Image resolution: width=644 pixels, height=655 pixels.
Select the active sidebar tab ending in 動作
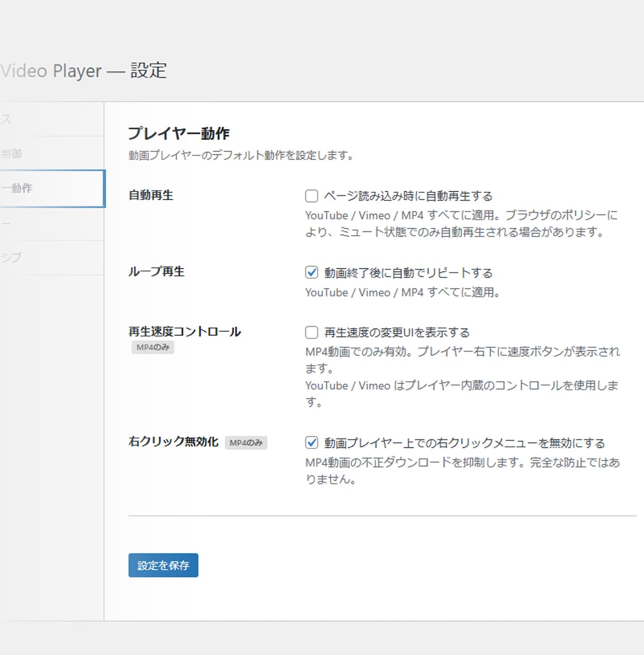(52, 188)
